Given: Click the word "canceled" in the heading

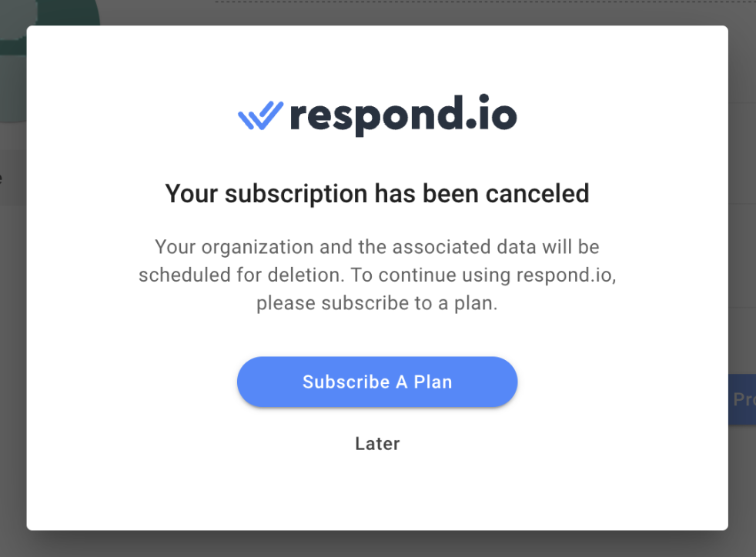Looking at the screenshot, I should [537, 193].
